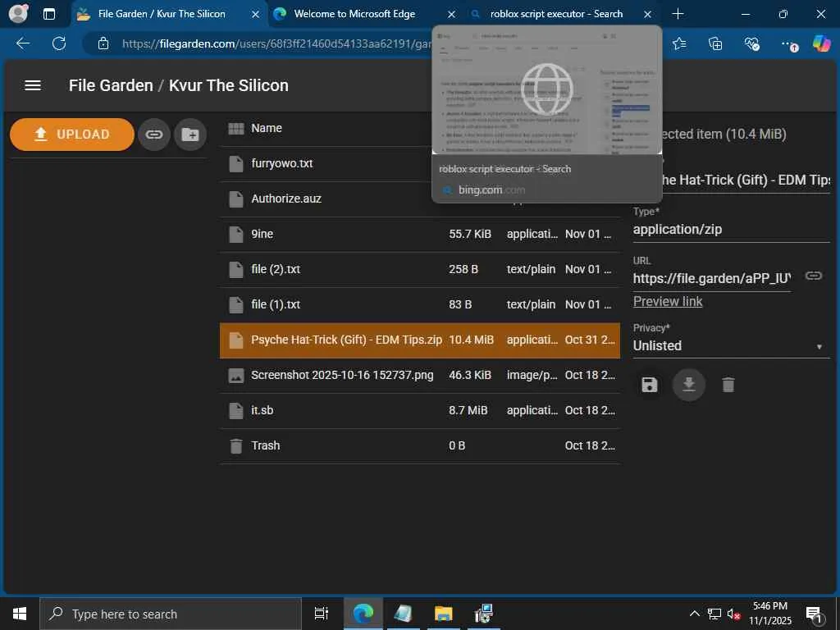Edit the selected item's name field
The image size is (840, 630).
tap(745, 180)
